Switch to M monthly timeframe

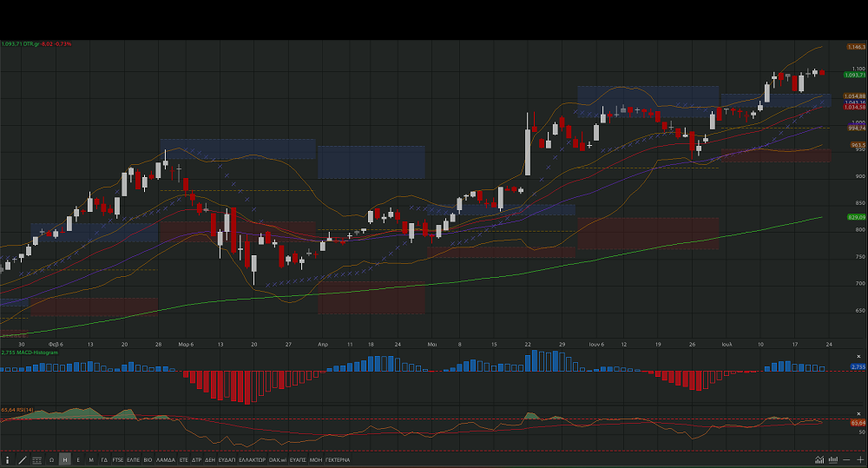coord(91,459)
